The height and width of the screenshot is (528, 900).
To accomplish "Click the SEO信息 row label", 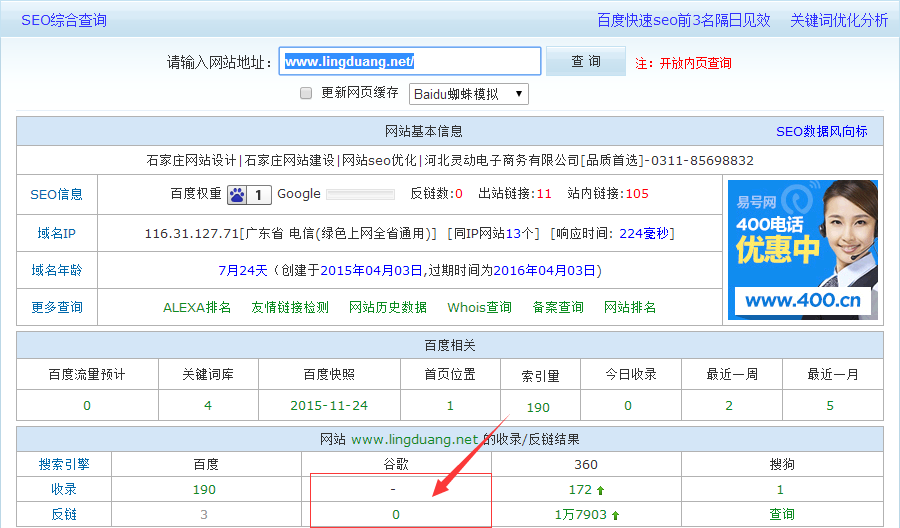I will [x=56, y=195].
